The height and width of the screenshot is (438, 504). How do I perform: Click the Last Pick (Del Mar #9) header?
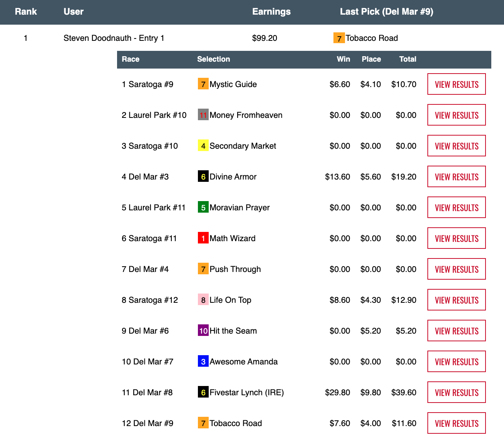pyautogui.click(x=386, y=12)
